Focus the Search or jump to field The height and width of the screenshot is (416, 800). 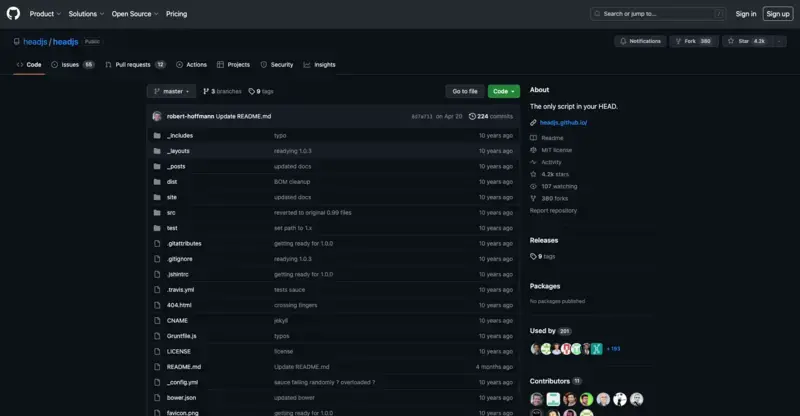tap(658, 14)
